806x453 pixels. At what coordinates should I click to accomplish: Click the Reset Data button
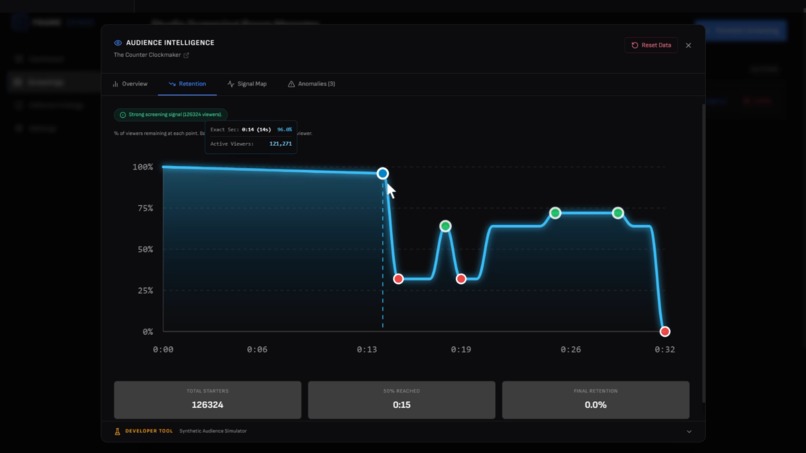651,45
